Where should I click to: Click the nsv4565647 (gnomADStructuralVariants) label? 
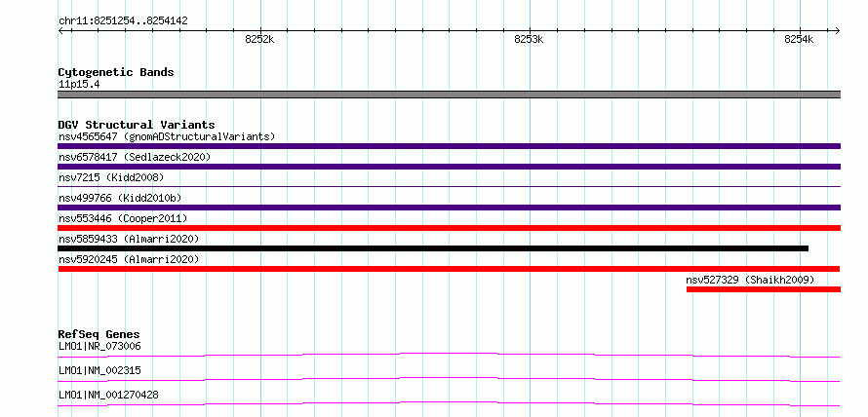[167, 136]
